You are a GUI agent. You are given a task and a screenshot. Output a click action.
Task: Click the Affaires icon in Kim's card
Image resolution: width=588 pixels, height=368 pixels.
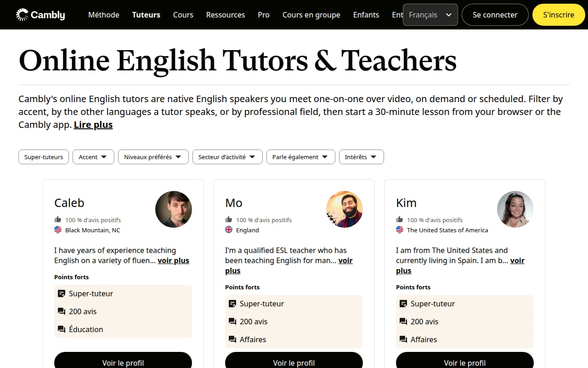(x=403, y=339)
